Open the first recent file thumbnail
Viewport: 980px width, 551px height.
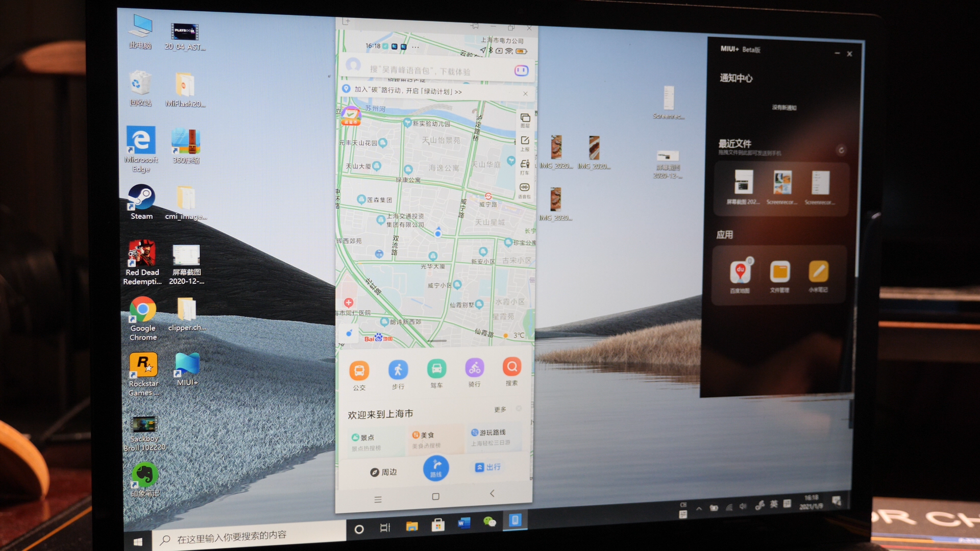coord(743,183)
